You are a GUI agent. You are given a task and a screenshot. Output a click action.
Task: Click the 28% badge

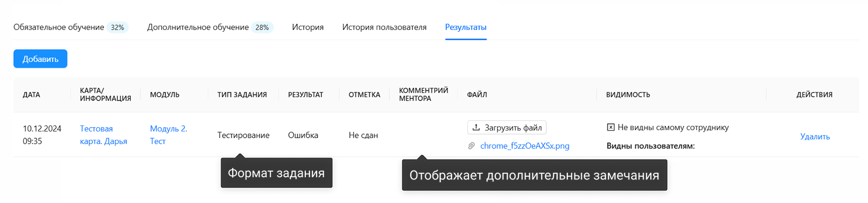coord(262,27)
